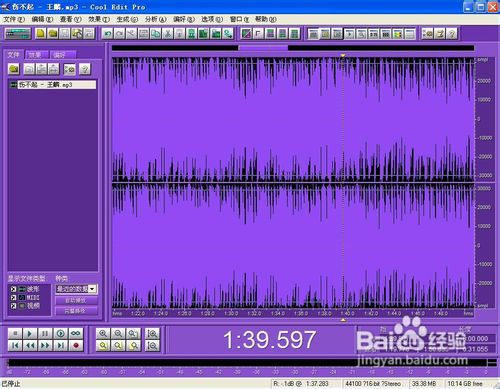Screen dimensions: 500x389
Task: Start playback with the play button
Action: coord(30,333)
